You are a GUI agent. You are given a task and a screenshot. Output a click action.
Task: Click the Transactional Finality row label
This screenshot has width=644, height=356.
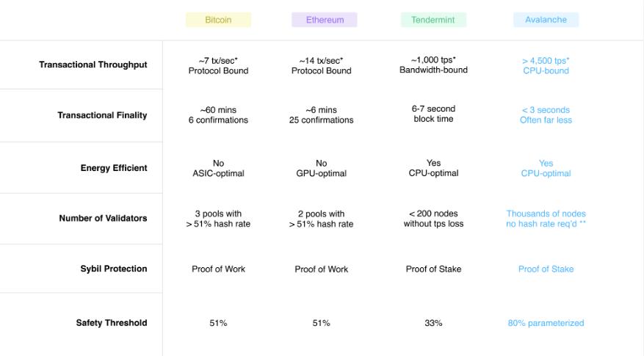pos(102,115)
